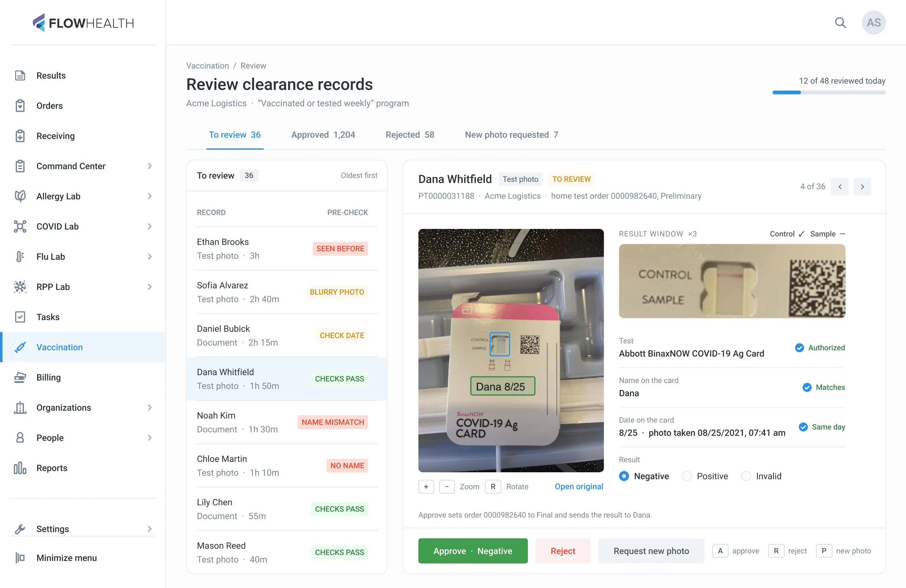Click the Vaccination syringe icon
The width and height of the screenshot is (906, 588).
[20, 347]
